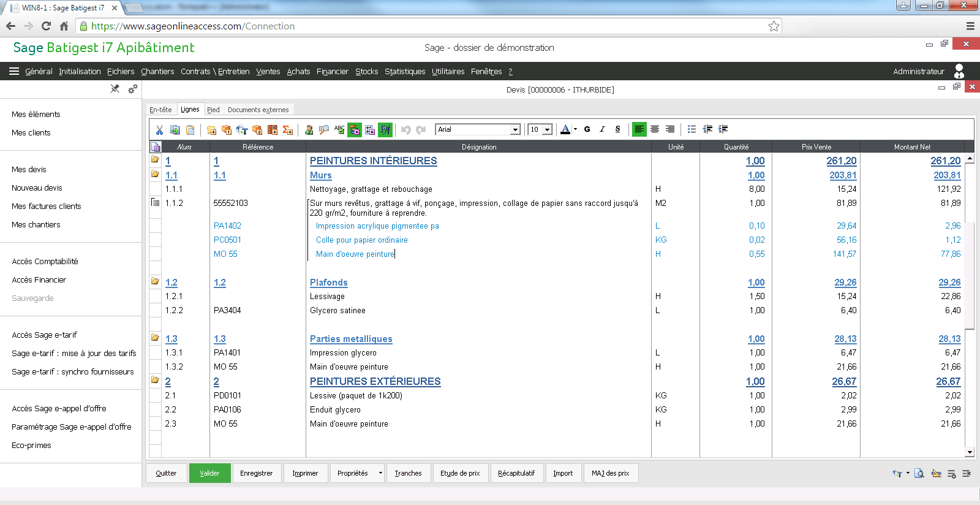This screenshot has width=980, height=505.
Task: Toggle left text alignment
Action: click(639, 129)
